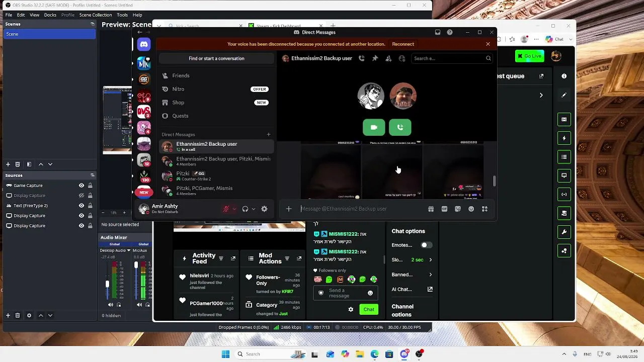This screenshot has width=644, height=362.
Task: Open Discord user settings gear
Action: (x=264, y=209)
